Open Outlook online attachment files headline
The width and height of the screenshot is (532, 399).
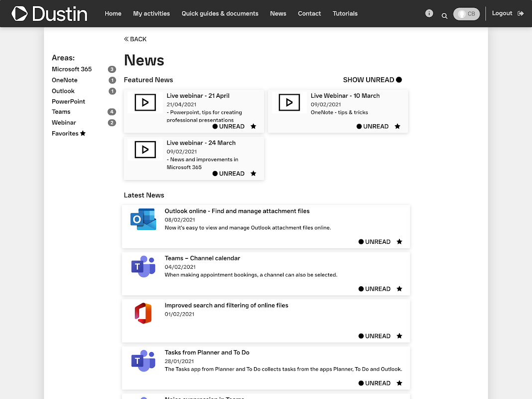(x=237, y=211)
